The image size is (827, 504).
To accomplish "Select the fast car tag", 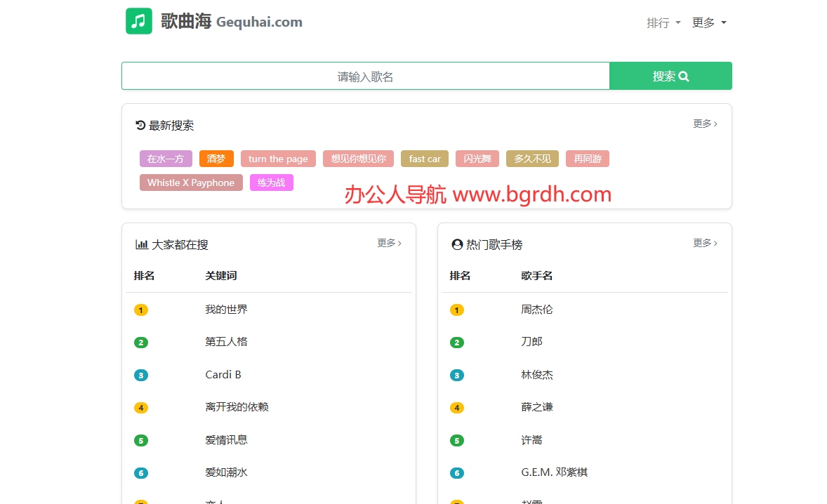I will (x=425, y=159).
